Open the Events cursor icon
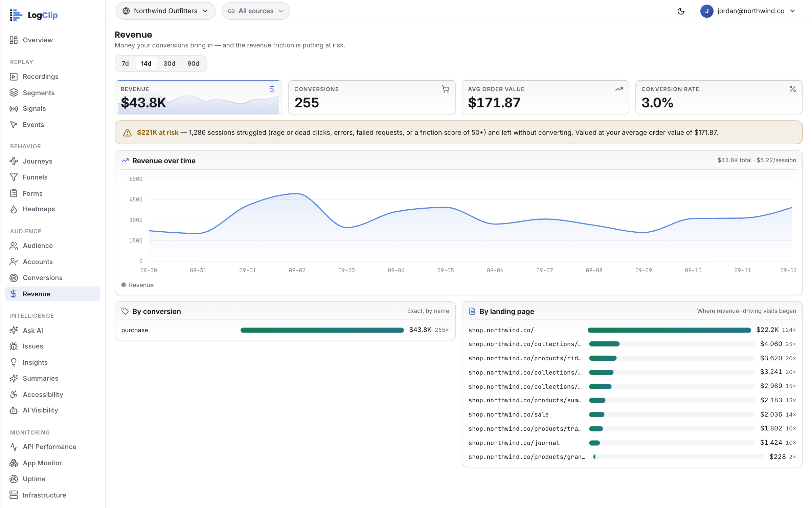 [x=14, y=125]
